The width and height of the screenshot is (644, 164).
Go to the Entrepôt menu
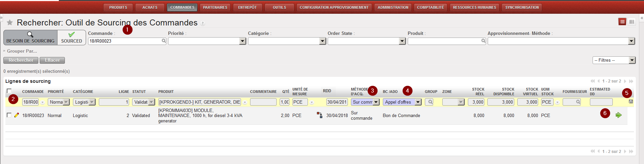tap(247, 7)
